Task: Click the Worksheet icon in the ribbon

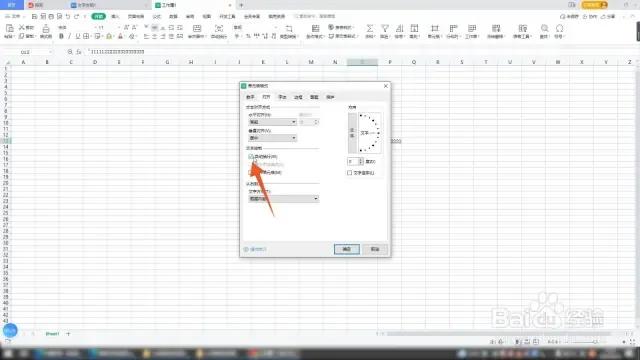Action: tap(472, 28)
